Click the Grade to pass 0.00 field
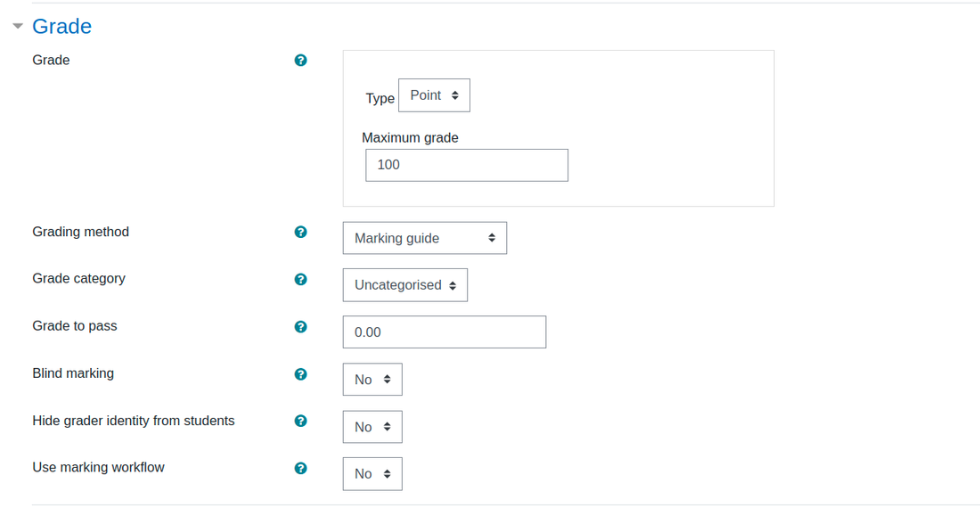Screen dimensions: 980x516 (445, 332)
